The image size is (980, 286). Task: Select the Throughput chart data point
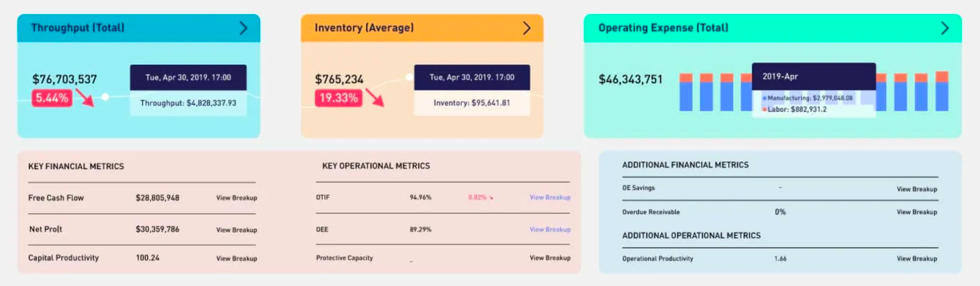click(105, 97)
